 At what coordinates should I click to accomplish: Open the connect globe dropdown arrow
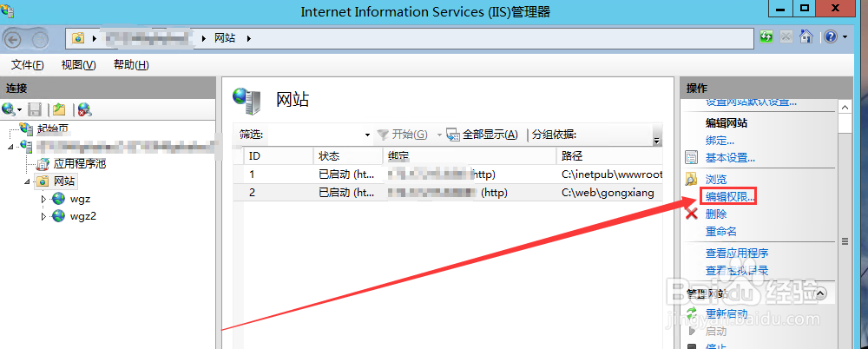(19, 109)
